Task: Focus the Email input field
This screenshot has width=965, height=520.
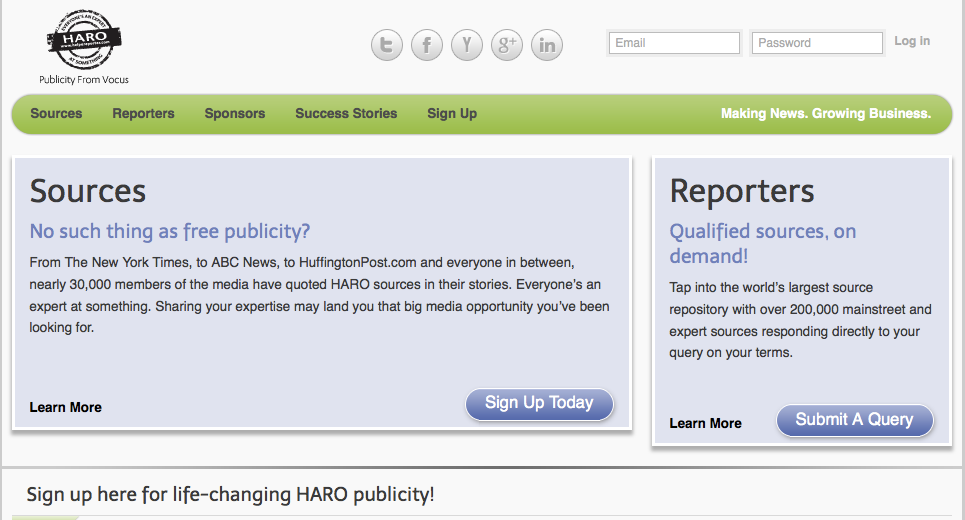Action: pos(675,43)
